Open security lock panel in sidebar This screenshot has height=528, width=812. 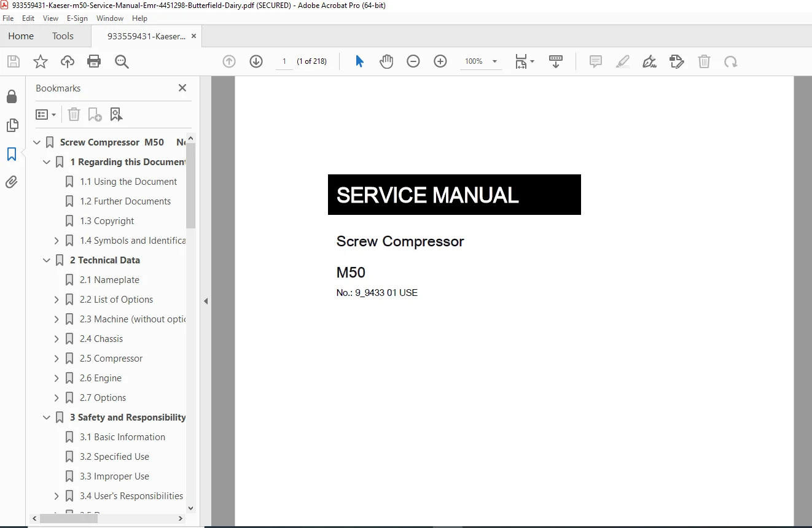[12, 96]
